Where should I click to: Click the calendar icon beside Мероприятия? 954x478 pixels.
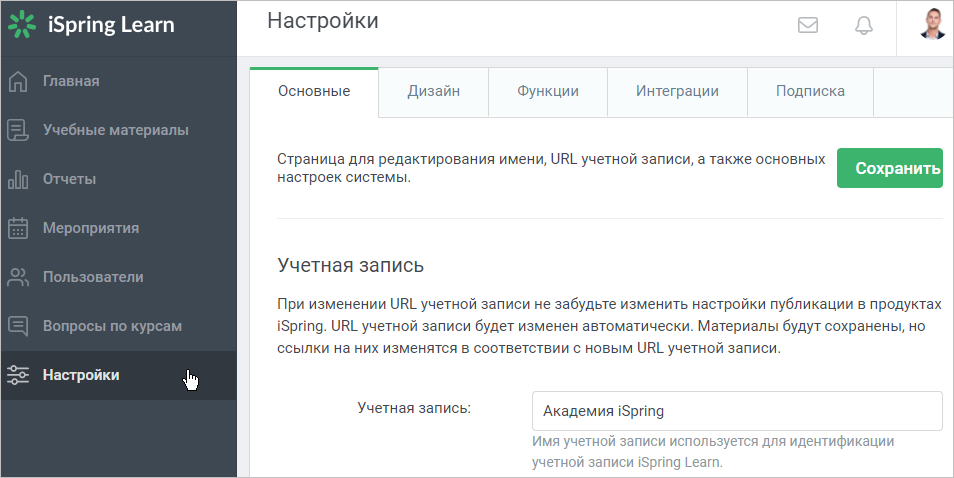[x=18, y=228]
